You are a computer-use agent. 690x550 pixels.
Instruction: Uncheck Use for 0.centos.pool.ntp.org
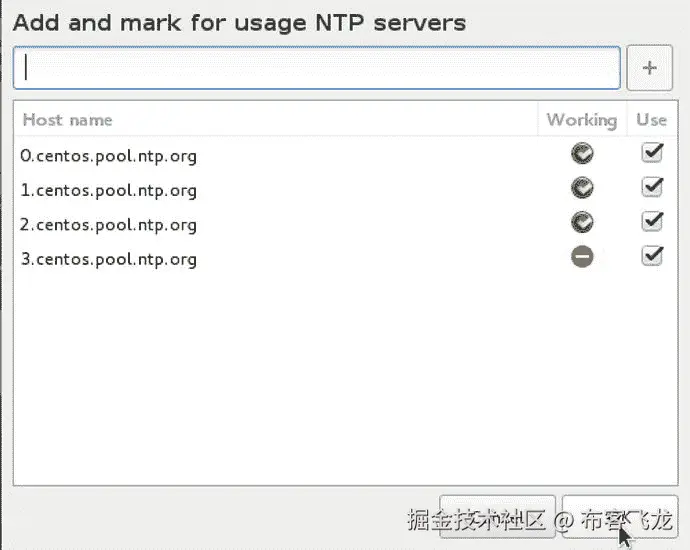[652, 153]
